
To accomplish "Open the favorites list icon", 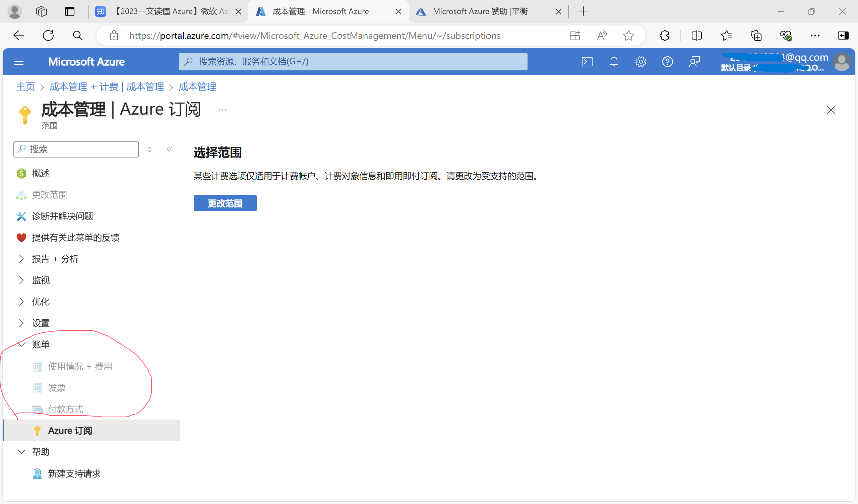I will (726, 36).
